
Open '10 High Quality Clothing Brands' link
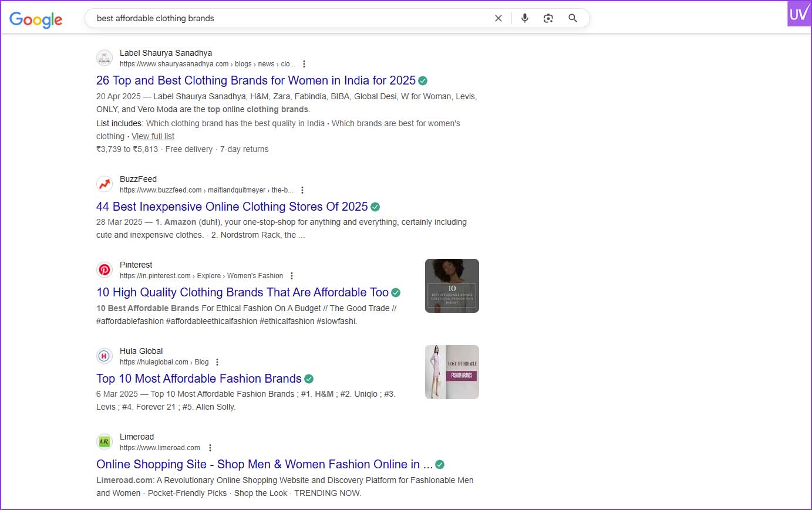pos(242,292)
